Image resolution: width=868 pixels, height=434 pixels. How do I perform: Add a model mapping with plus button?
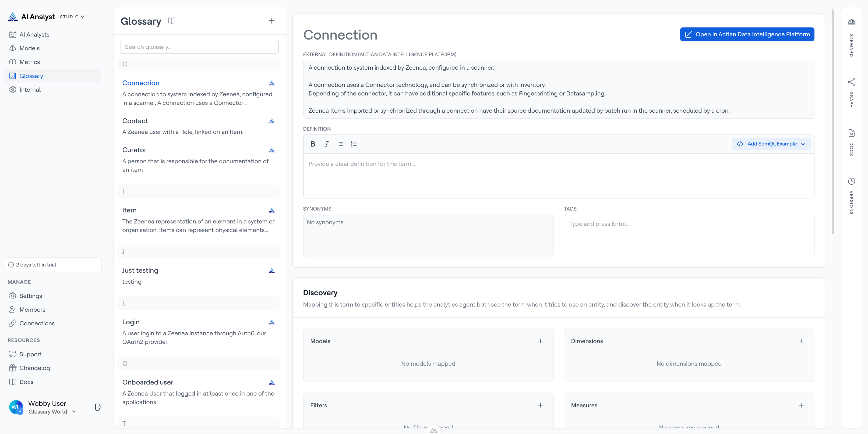[540, 341]
